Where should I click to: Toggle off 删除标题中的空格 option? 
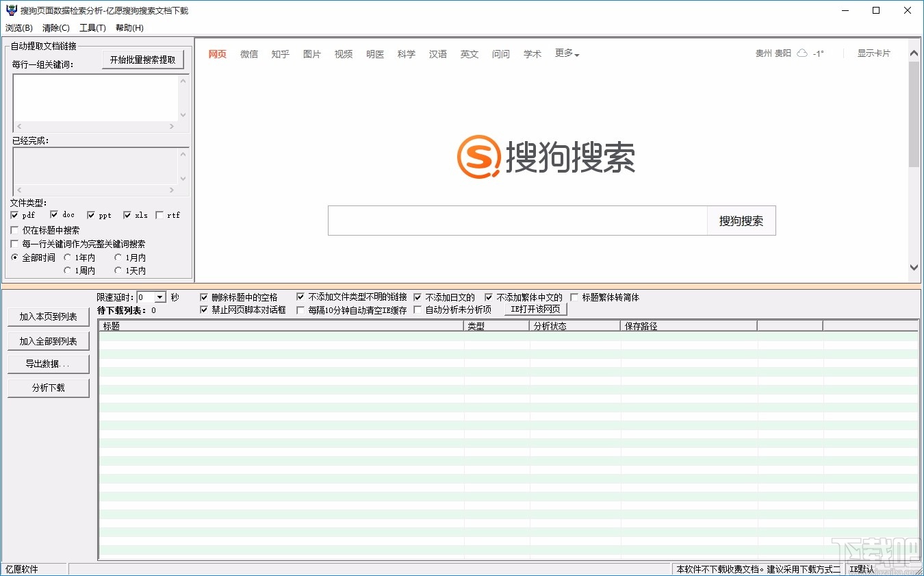[x=203, y=297]
